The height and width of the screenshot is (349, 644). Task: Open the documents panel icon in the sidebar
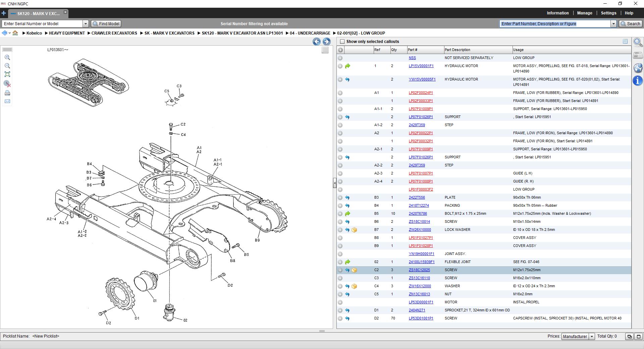coord(638,55)
